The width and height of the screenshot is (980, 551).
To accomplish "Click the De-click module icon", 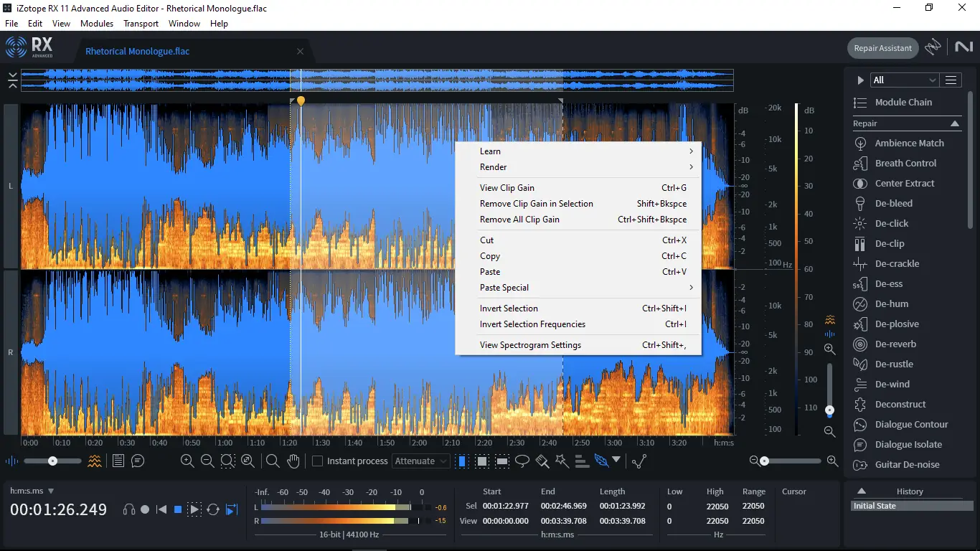I will pyautogui.click(x=860, y=224).
